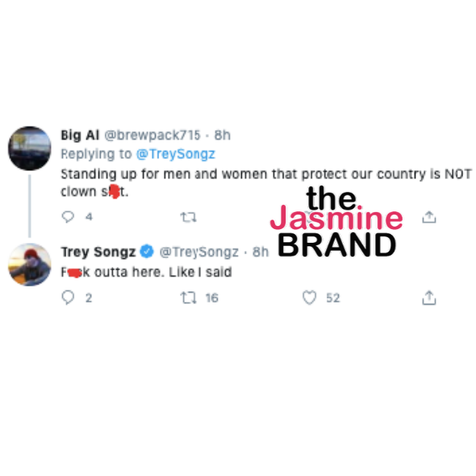
Task: Click the Big Al display name
Action: (x=80, y=136)
